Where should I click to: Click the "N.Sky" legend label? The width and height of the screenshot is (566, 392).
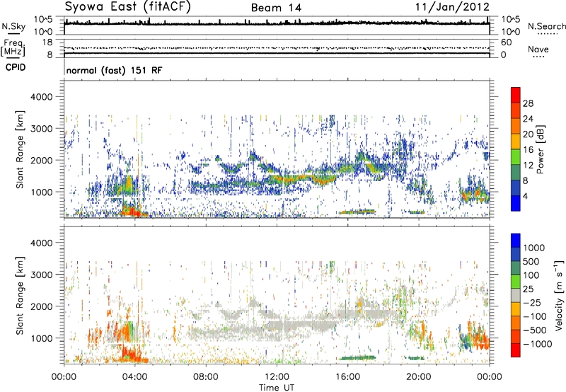pos(13,26)
